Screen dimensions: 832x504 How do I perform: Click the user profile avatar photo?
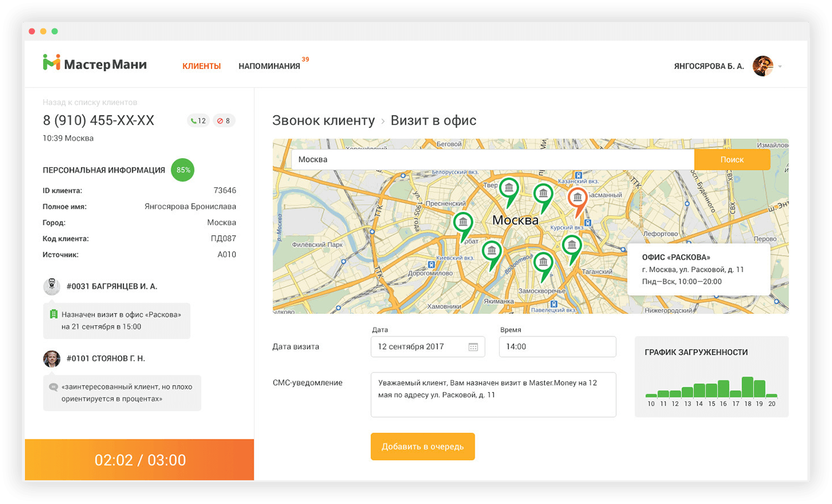763,66
